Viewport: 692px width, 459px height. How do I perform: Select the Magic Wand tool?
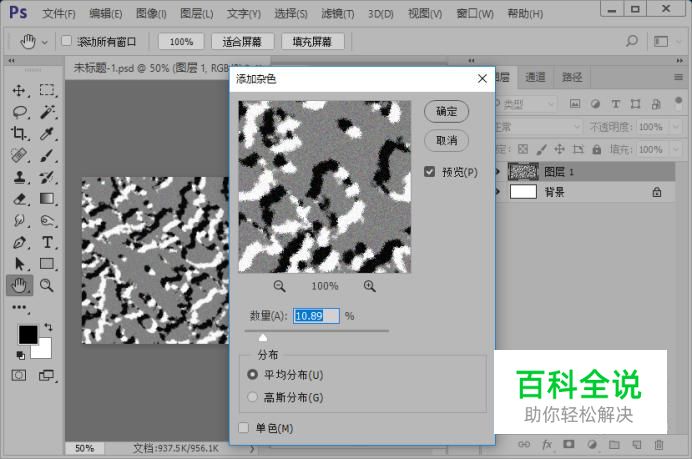47,112
